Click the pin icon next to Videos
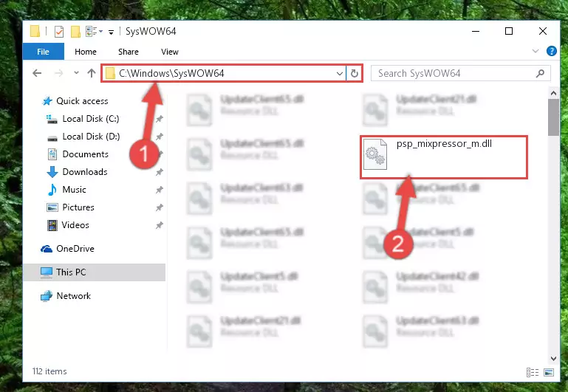 [x=160, y=225]
